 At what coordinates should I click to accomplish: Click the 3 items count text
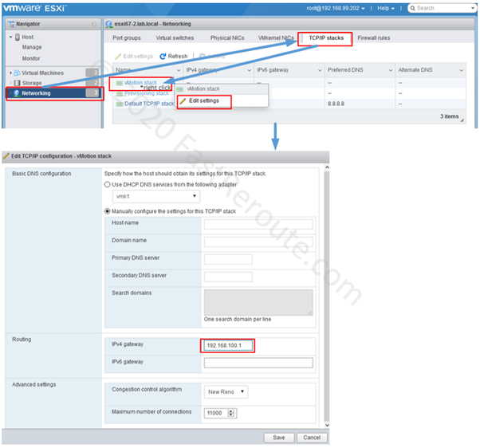449,116
